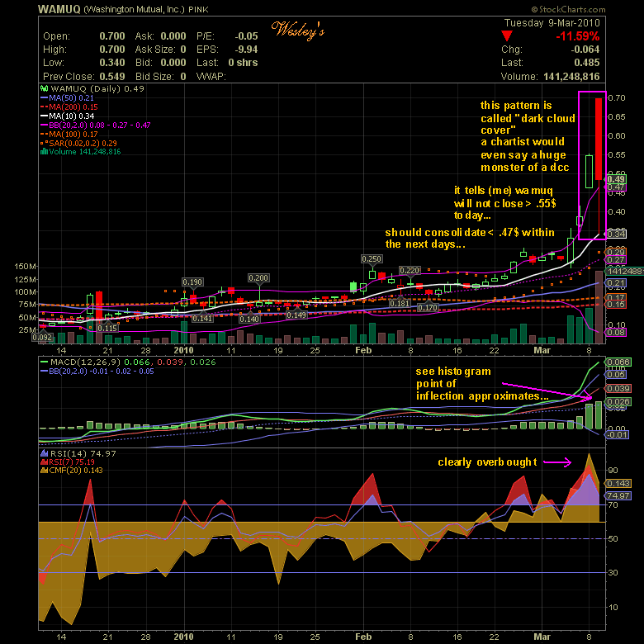Click the EPS value -9.94
This screenshot has height=644, width=644.
(246, 50)
